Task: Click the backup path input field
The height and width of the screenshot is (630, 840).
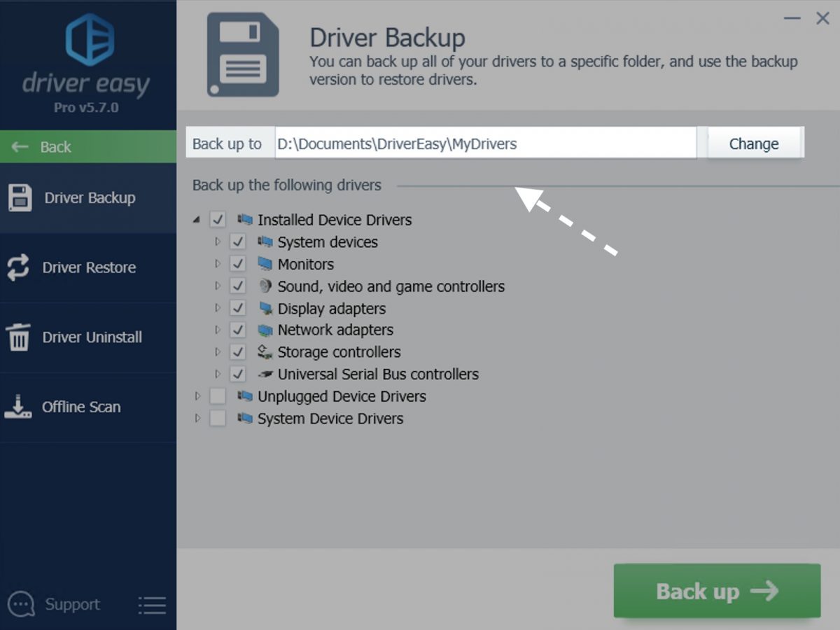Action: coord(485,143)
